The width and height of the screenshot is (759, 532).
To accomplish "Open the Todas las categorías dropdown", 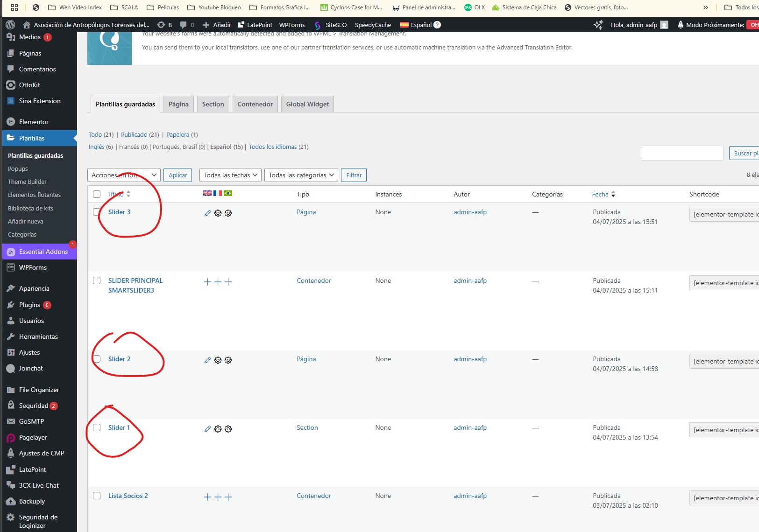I will coord(301,175).
